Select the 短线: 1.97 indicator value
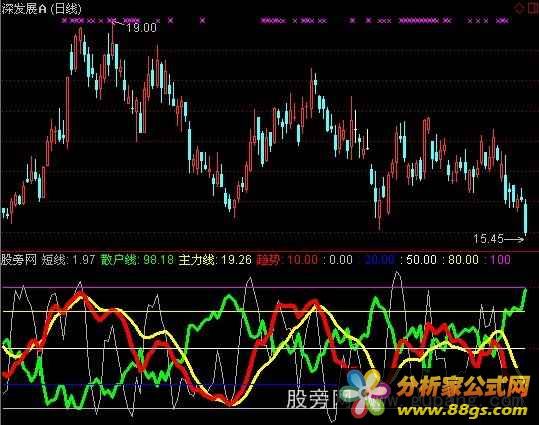This screenshot has width=539, height=425. [x=68, y=260]
